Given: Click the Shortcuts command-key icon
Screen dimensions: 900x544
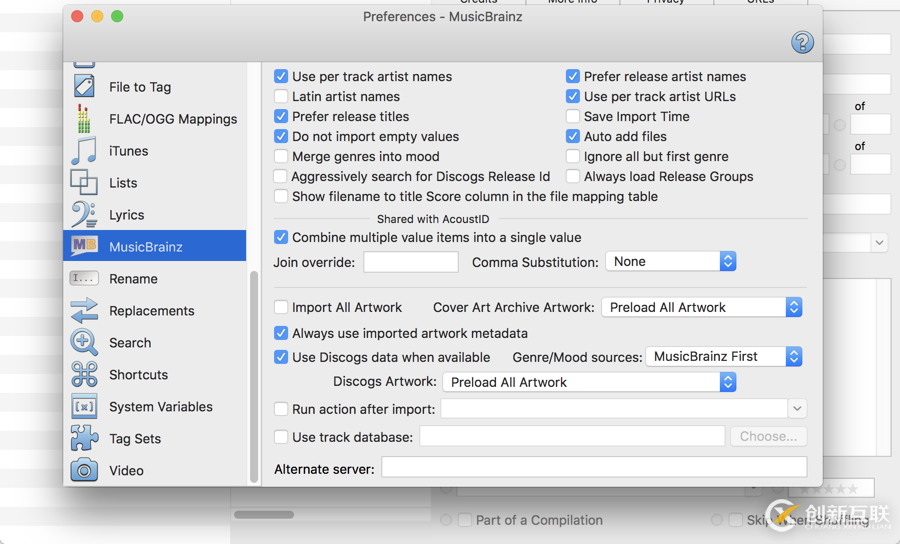Looking at the screenshot, I should [84, 375].
